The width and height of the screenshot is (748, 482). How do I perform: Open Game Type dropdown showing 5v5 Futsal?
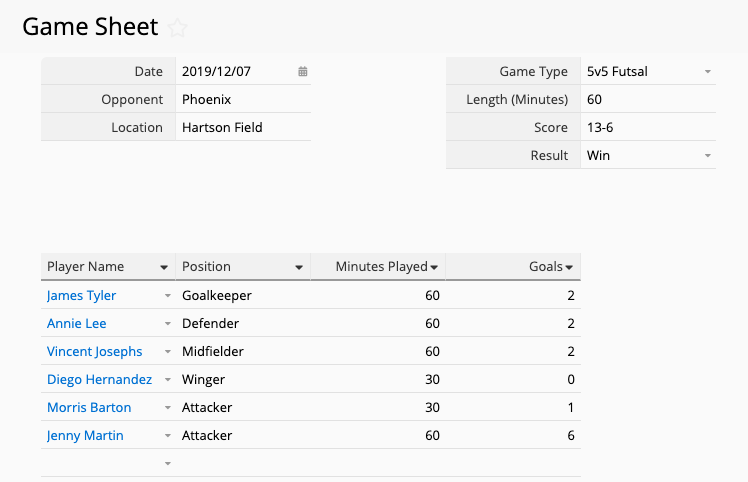(x=707, y=72)
